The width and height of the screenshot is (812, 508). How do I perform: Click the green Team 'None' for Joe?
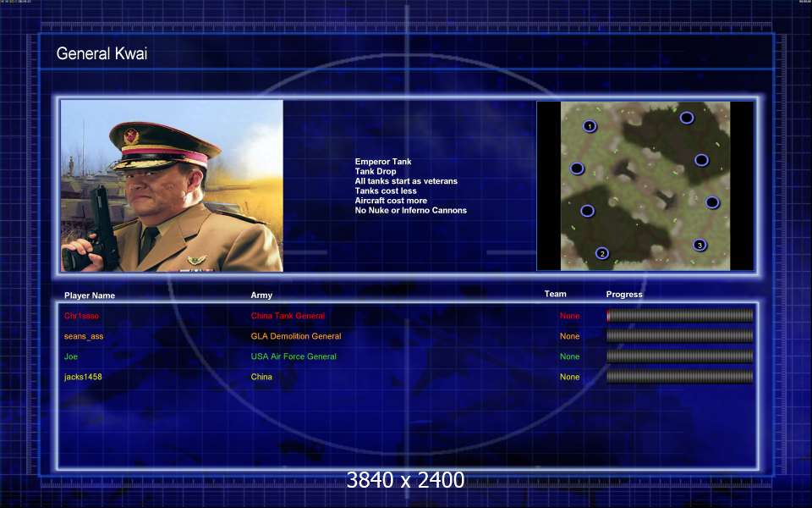point(569,356)
